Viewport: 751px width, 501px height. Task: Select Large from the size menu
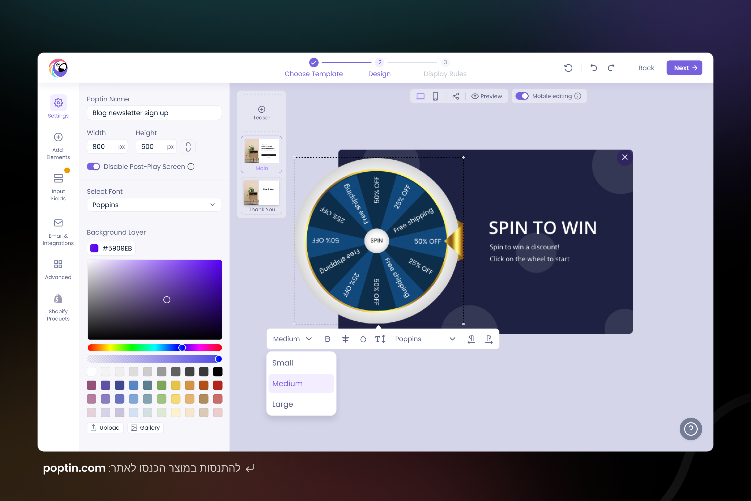click(x=283, y=404)
